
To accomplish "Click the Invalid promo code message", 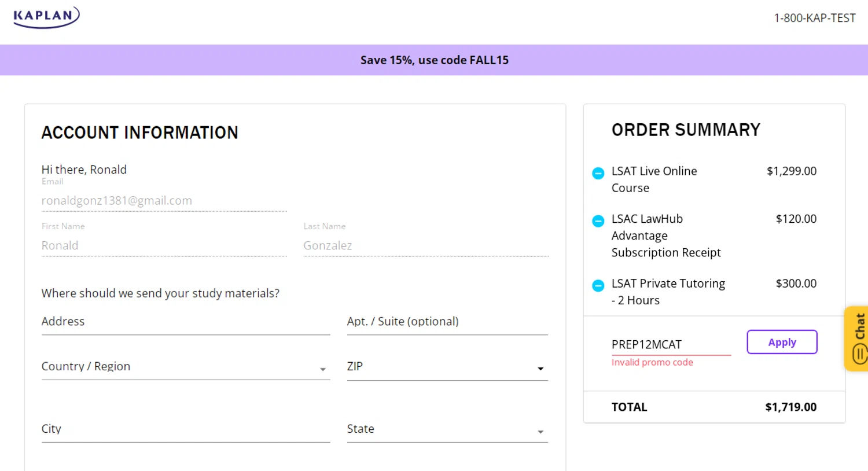I will pos(652,362).
